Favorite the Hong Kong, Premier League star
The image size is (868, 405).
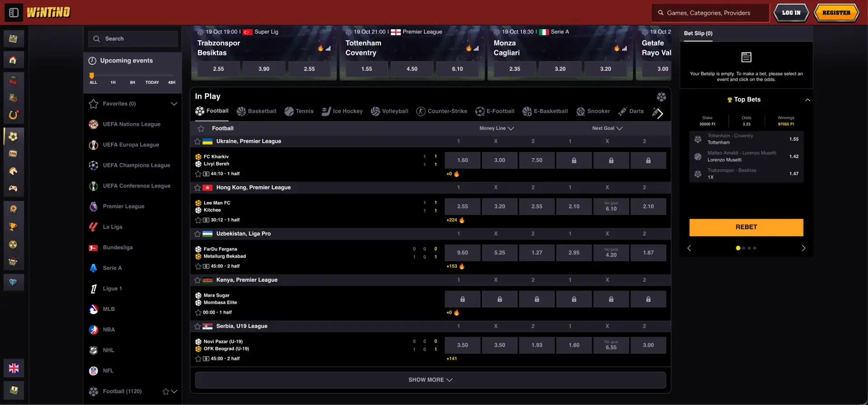(x=198, y=188)
